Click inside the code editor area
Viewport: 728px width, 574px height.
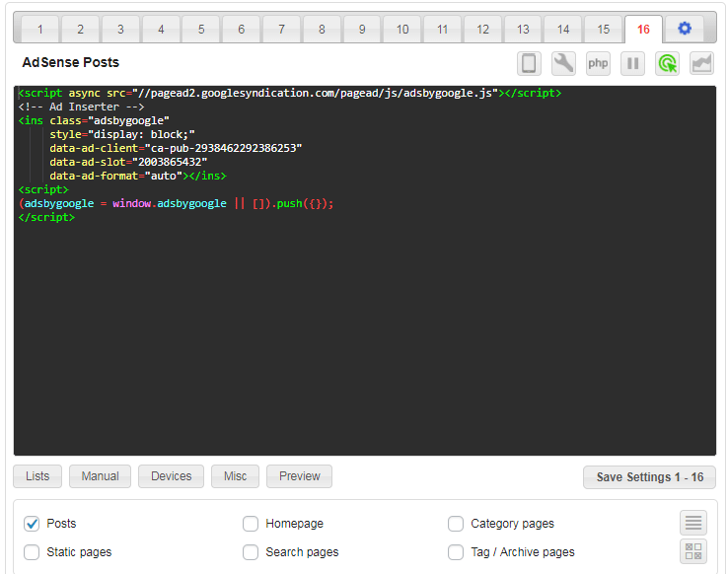(x=365, y=325)
